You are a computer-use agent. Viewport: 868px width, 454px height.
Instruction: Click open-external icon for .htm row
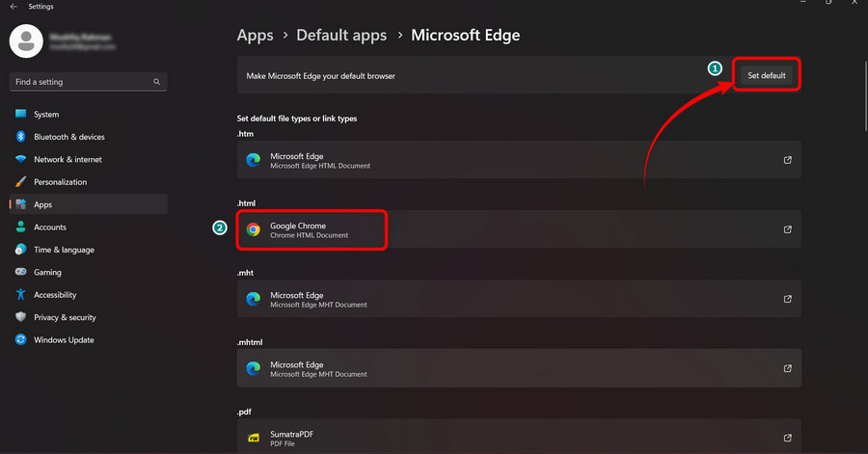point(788,160)
